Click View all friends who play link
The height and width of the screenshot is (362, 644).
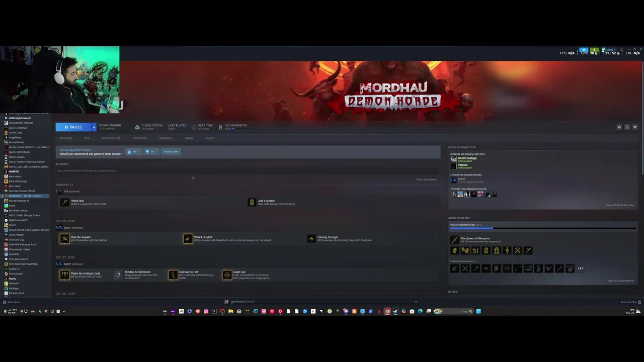click(619, 205)
